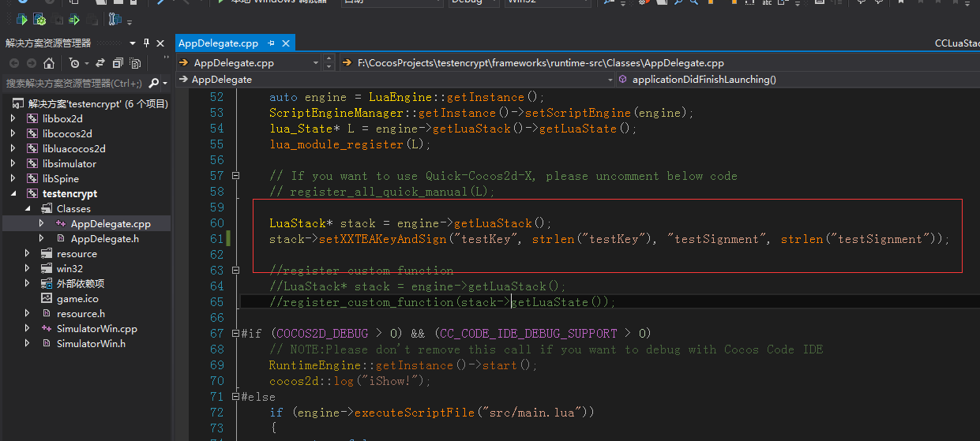Screen dimensions: 980x441
Task: Collapse the #if region at line 67
Action: (235, 334)
